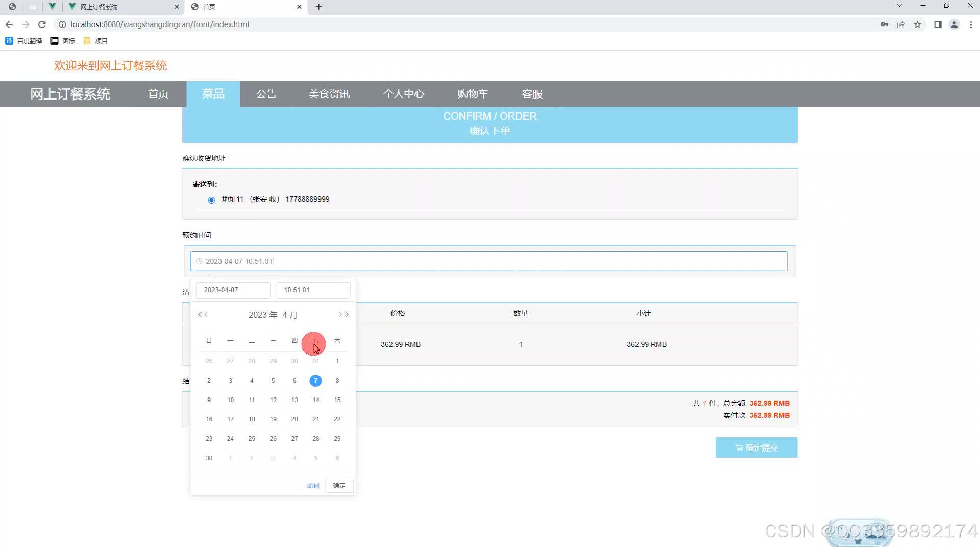
Task: Open 客服 navigation item
Action: [532, 94]
